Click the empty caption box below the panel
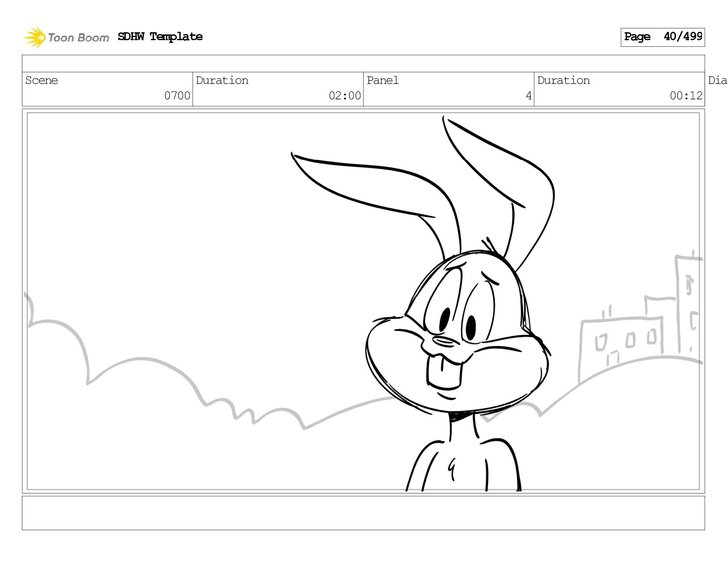This screenshot has width=728, height=563. (363, 513)
